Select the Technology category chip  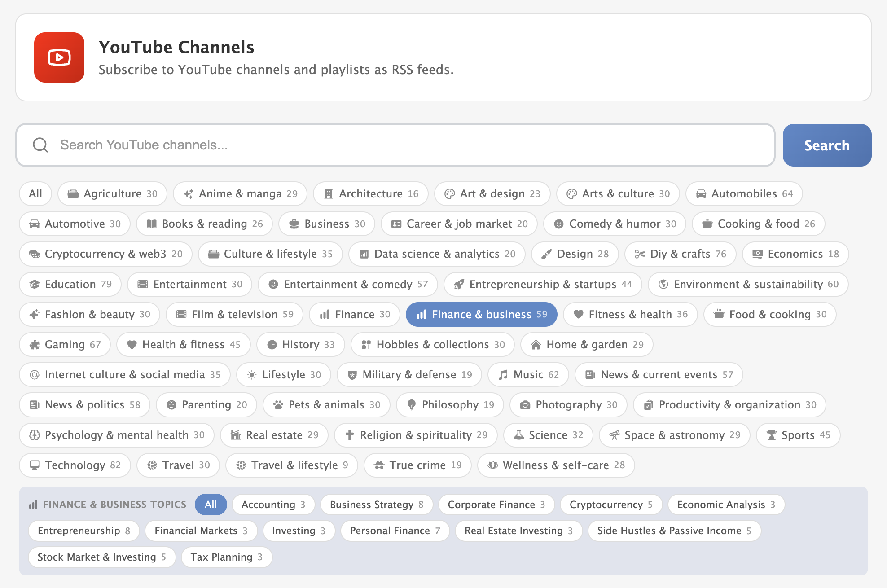tap(75, 465)
